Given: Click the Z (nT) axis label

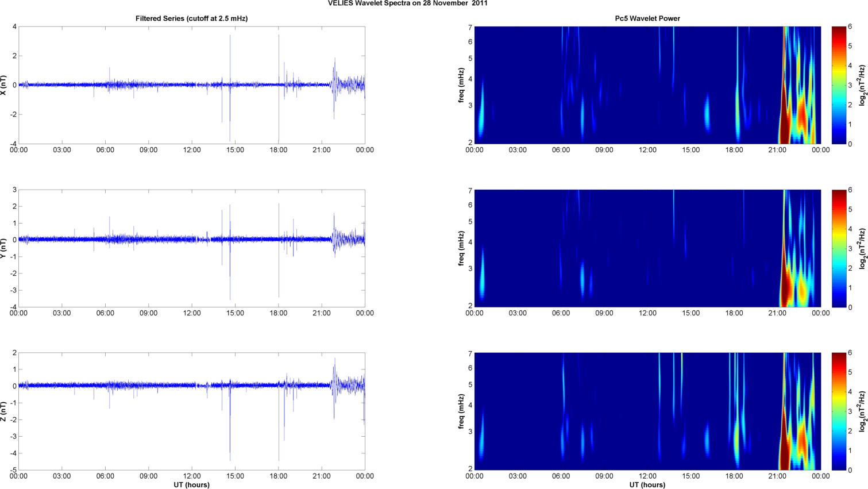Looking at the screenshot, I should 5,411.
